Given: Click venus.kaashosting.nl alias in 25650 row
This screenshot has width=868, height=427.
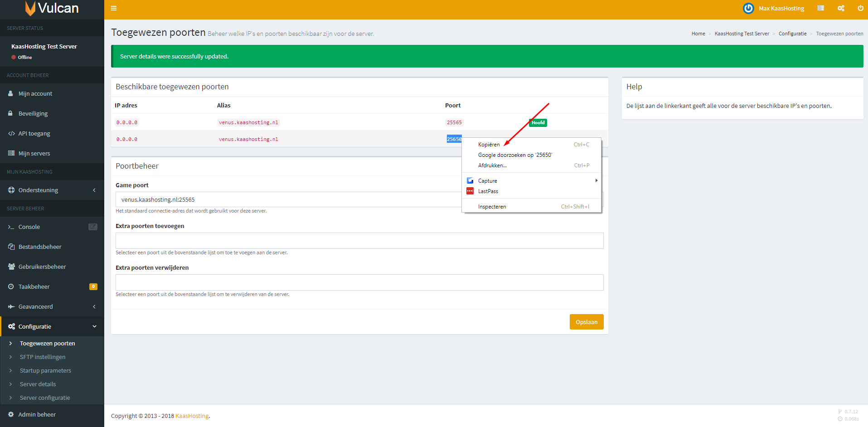Looking at the screenshot, I should tap(248, 139).
